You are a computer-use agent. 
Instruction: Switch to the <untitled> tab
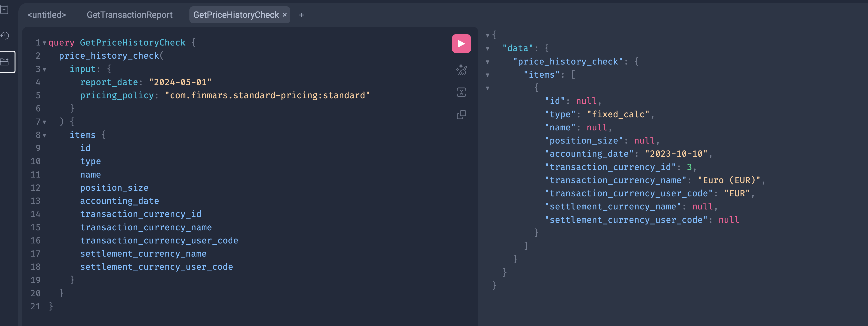click(x=47, y=15)
